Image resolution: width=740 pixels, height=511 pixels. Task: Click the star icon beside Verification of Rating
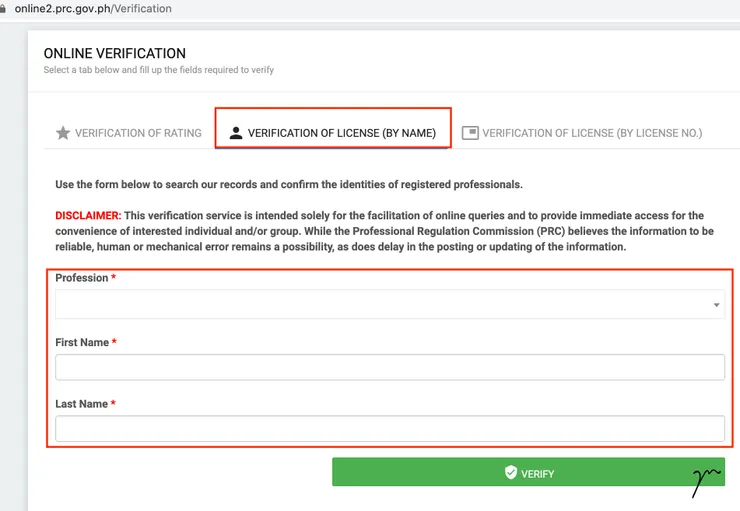click(x=63, y=133)
